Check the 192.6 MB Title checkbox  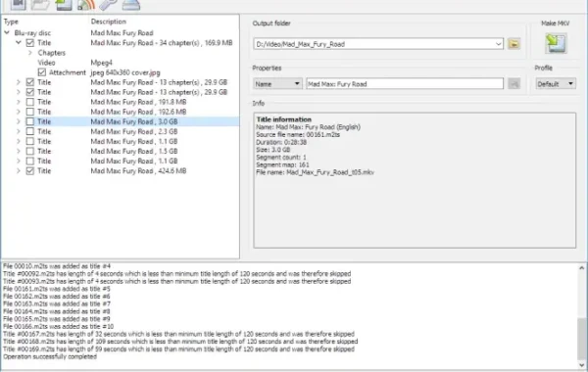[x=30, y=112]
